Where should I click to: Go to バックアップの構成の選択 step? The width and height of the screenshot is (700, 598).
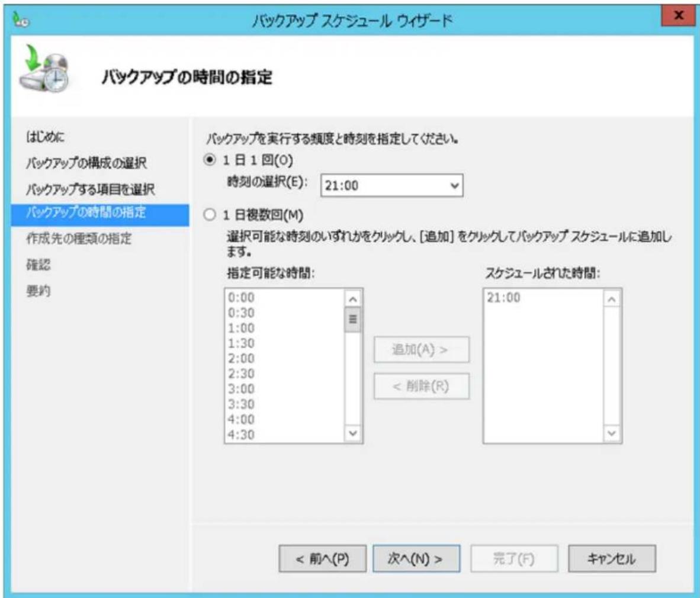86,163
